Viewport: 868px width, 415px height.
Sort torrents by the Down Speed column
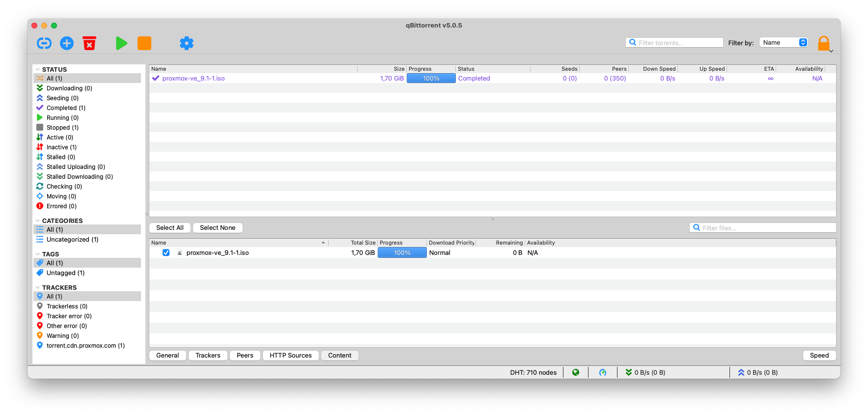[653, 69]
